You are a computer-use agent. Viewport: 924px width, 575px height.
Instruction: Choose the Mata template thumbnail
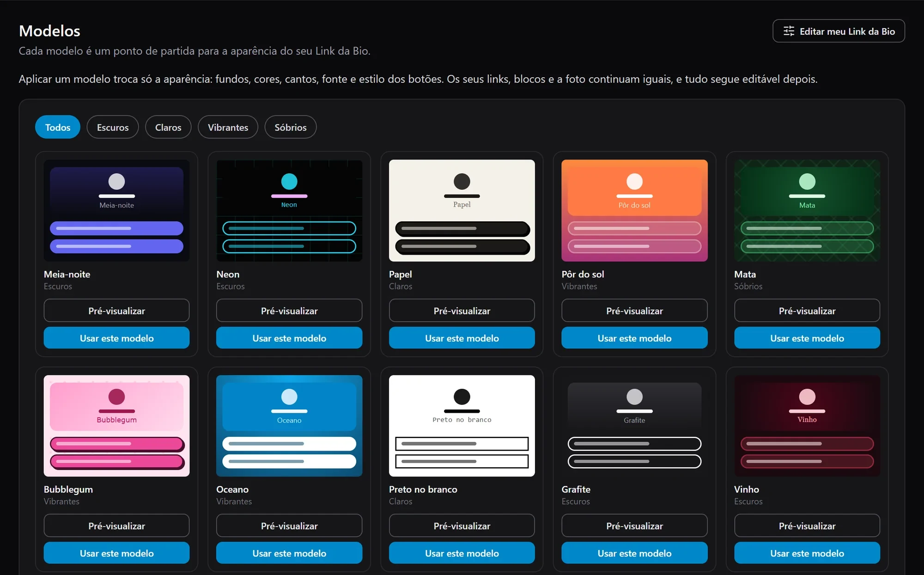click(807, 210)
